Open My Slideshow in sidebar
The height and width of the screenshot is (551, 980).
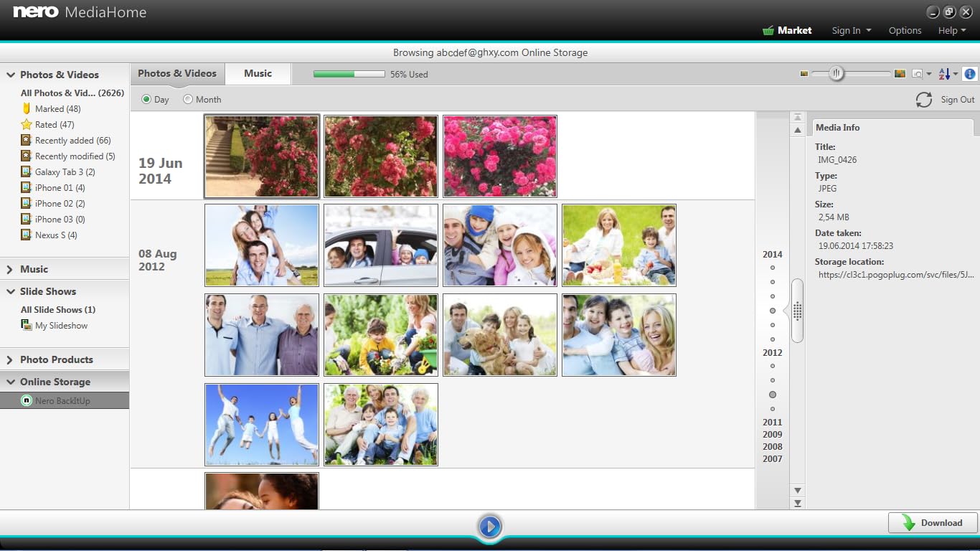pos(61,326)
